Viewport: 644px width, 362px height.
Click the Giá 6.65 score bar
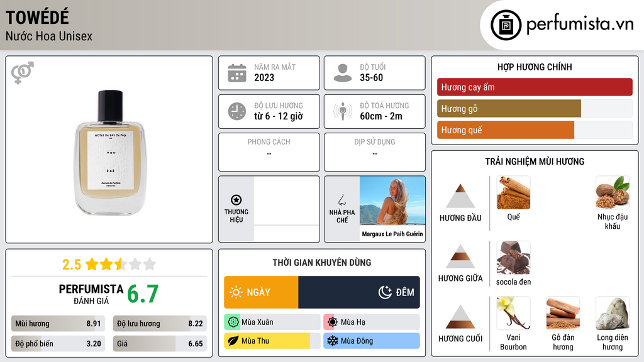[x=160, y=344]
